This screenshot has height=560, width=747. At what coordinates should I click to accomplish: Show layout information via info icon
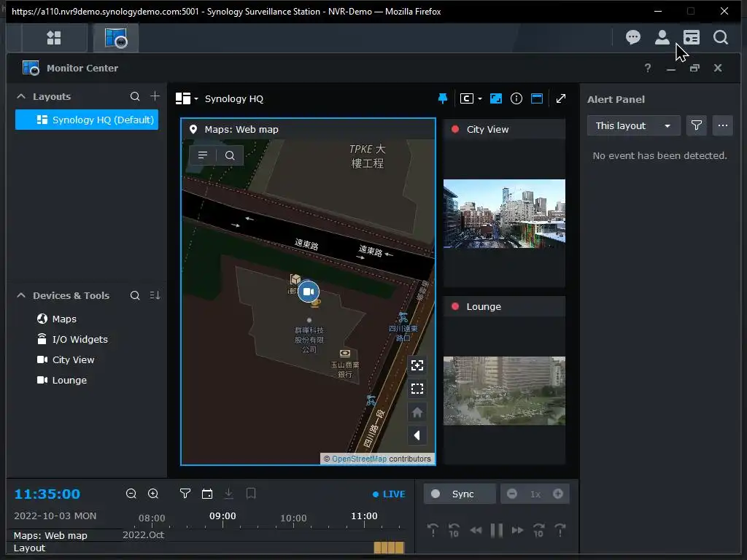coord(516,98)
